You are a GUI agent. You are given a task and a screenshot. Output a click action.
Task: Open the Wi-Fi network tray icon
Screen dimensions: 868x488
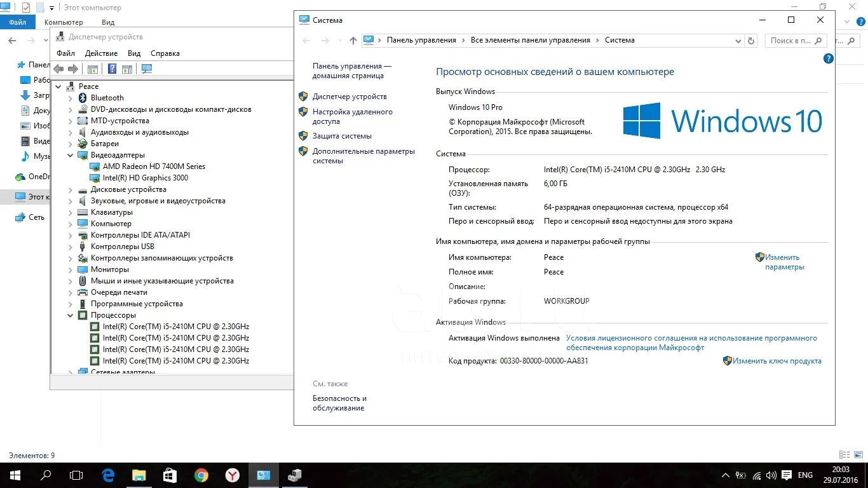[x=757, y=475]
